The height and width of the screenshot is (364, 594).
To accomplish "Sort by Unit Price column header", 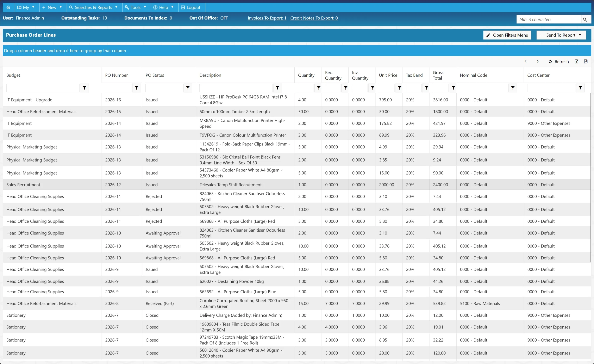I will click(388, 75).
